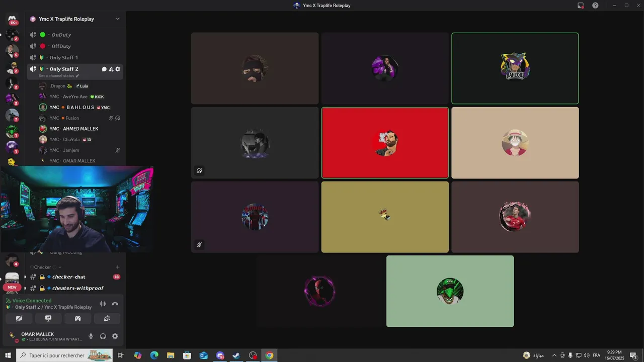
Task: Select YMC AHMED MALLEK in member list
Action: (79, 129)
